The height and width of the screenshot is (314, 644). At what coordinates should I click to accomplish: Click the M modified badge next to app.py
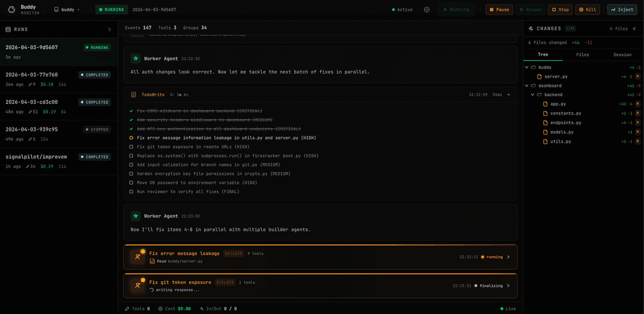click(x=638, y=104)
